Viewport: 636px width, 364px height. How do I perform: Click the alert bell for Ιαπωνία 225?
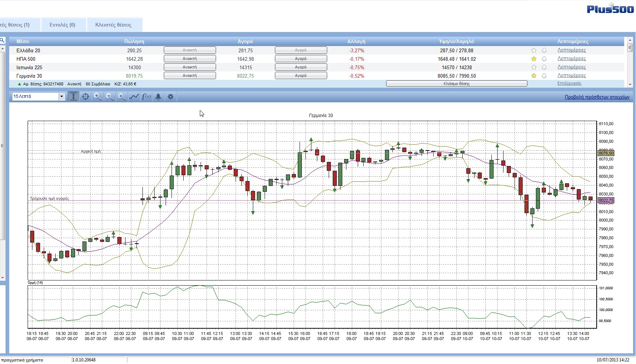pyautogui.click(x=544, y=67)
